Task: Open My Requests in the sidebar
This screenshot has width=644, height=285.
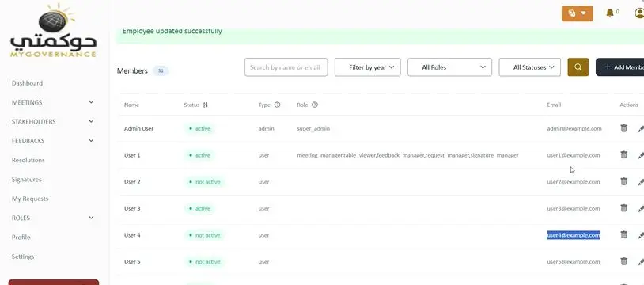Action: tap(30, 199)
